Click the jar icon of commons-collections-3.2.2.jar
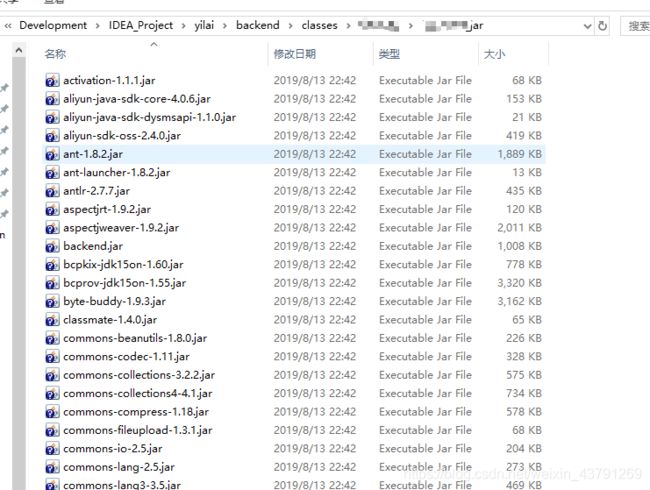Image resolution: width=650 pixels, height=490 pixels. click(x=52, y=375)
